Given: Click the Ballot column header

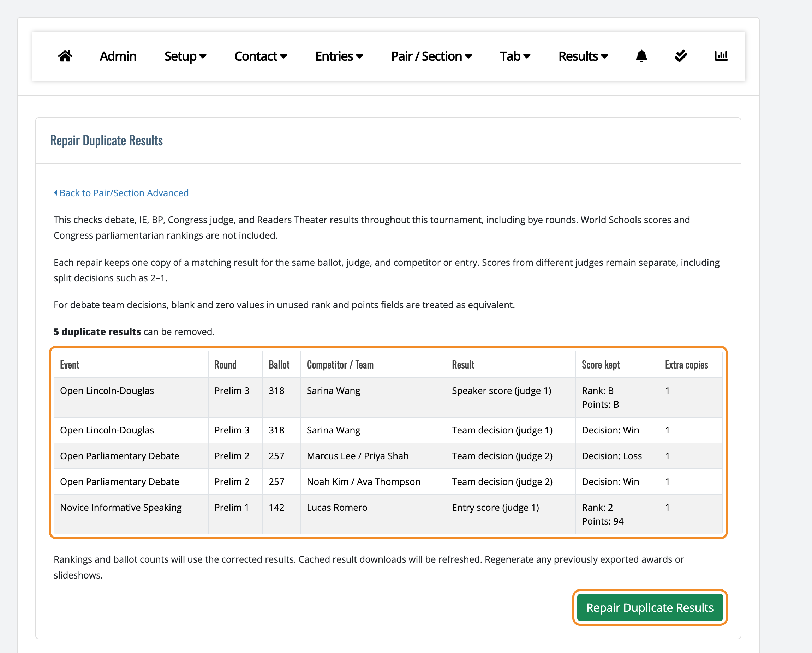Looking at the screenshot, I should 282,365.
